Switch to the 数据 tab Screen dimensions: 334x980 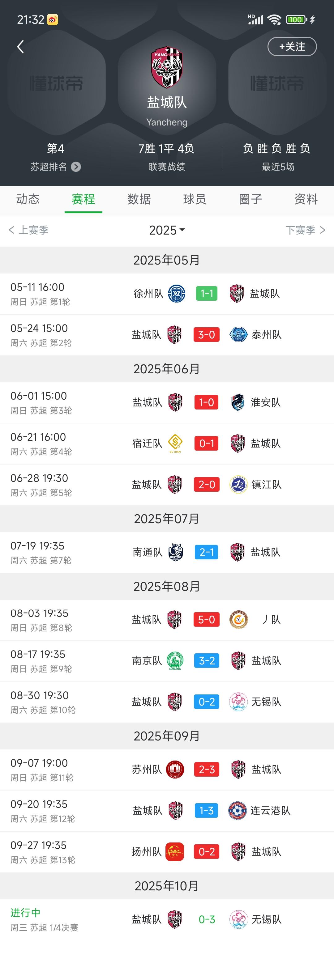coord(139,199)
